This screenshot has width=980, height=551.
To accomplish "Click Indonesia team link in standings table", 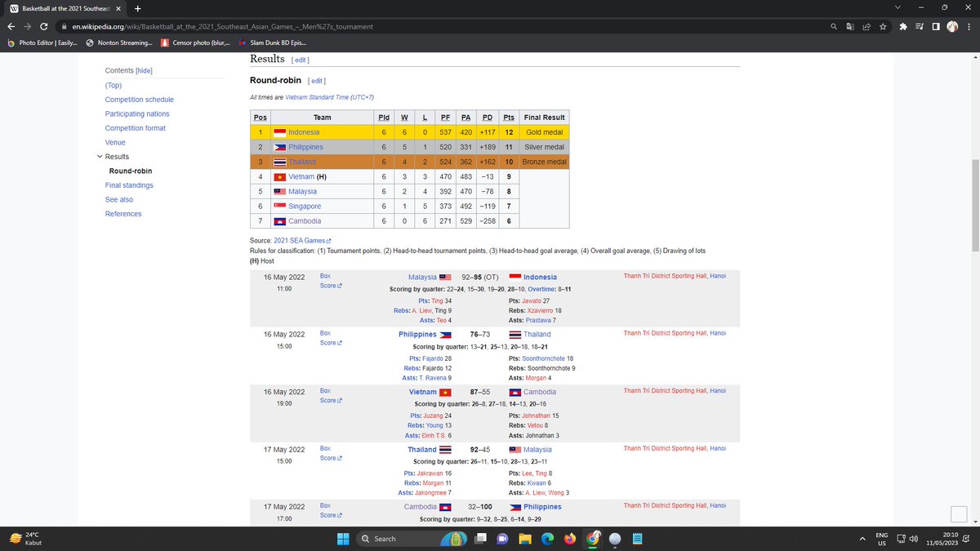I will click(304, 132).
